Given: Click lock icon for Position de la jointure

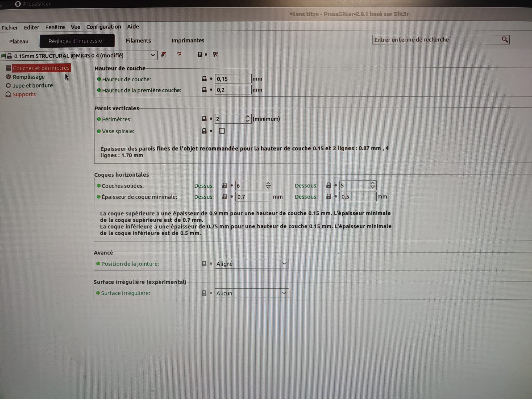Looking at the screenshot, I should (204, 264).
